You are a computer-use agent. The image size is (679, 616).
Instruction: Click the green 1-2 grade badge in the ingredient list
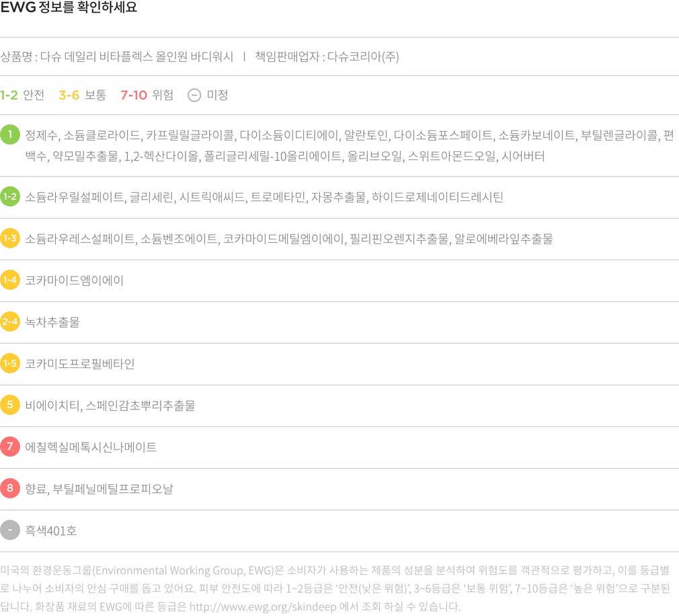pyautogui.click(x=10, y=196)
